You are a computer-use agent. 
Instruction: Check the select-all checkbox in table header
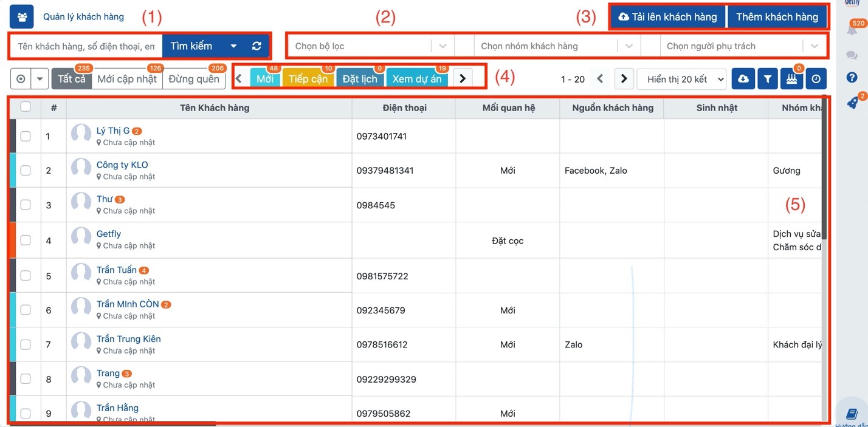point(26,107)
